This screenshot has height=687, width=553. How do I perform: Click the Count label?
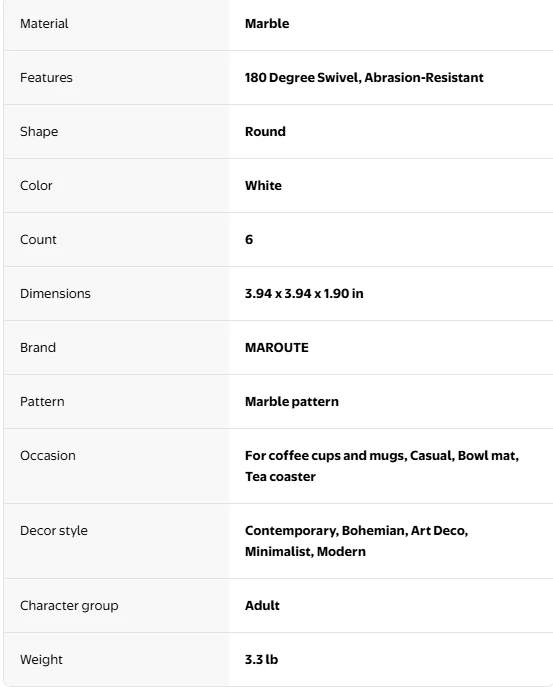[39, 240]
